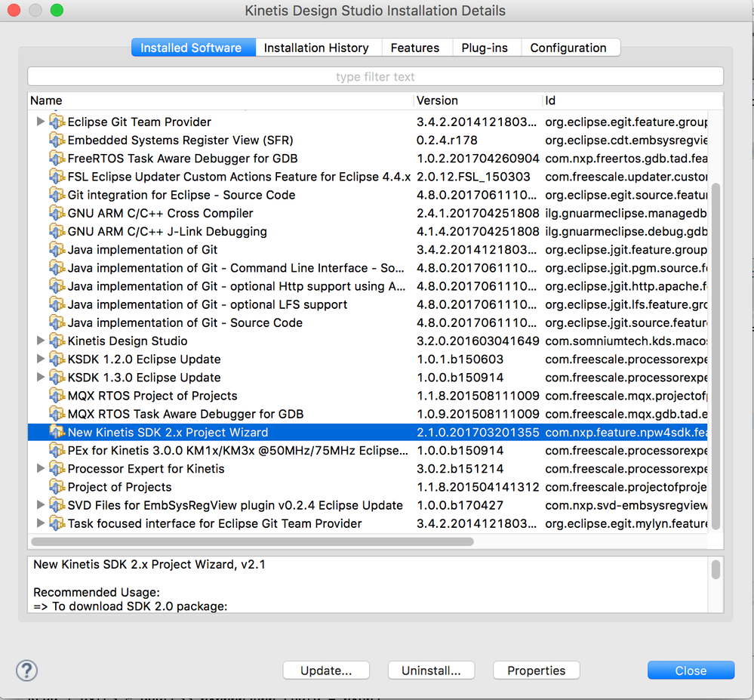Sort the list by the Name column header
Viewport: 754px width, 700px height.
tap(220, 100)
